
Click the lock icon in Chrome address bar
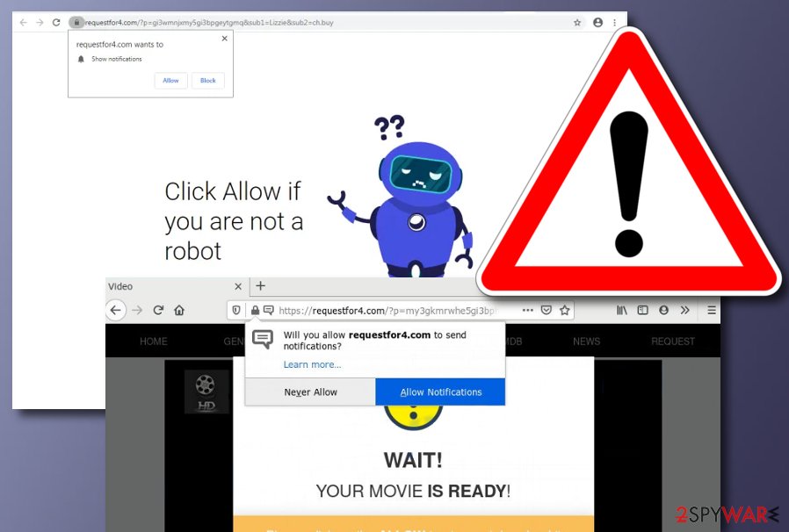tap(76, 22)
